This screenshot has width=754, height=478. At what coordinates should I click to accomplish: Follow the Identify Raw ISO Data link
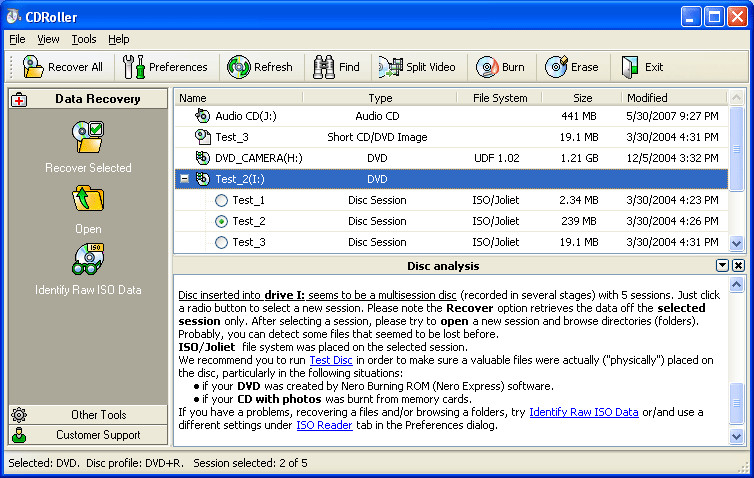(x=584, y=412)
